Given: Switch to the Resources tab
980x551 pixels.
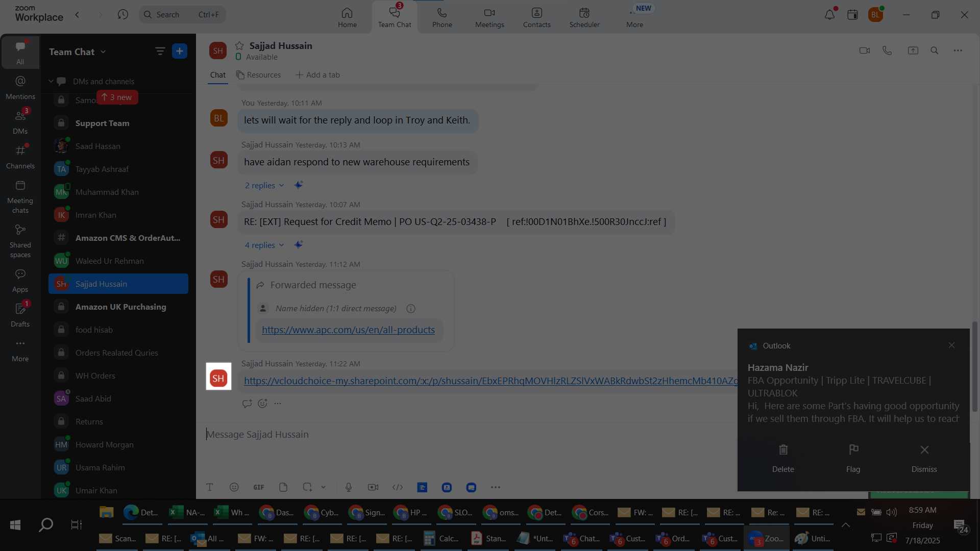Looking at the screenshot, I should tap(258, 75).
